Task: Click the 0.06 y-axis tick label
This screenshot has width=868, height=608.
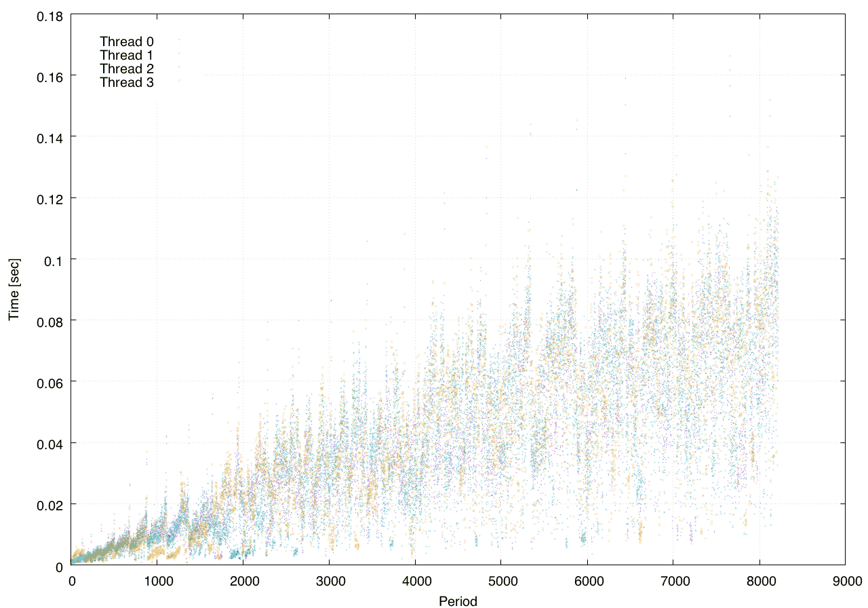Action: 50,382
